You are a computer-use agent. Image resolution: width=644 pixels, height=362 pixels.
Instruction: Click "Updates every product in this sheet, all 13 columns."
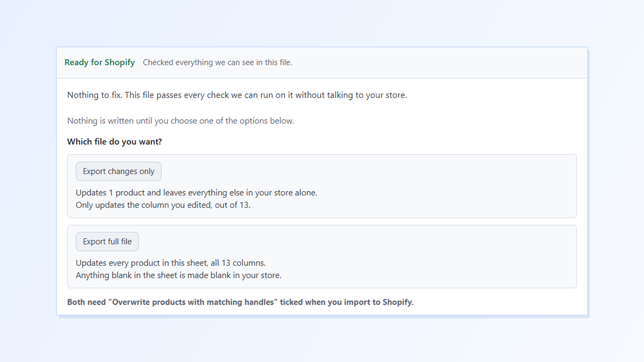(171, 263)
